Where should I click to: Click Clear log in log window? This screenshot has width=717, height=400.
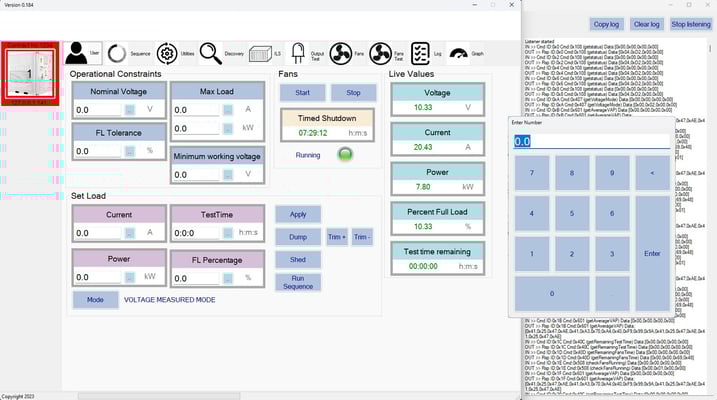pos(647,24)
